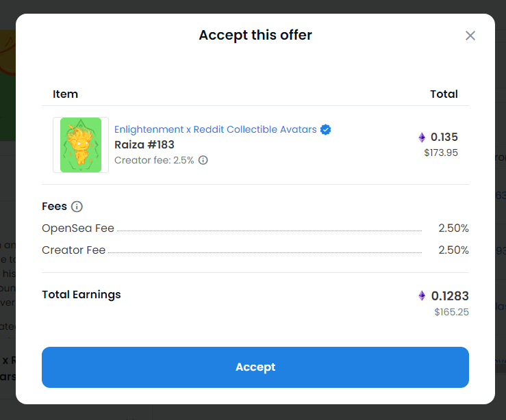Click the Creator Fee 2.50% value
This screenshot has width=506, height=420.
pos(453,250)
